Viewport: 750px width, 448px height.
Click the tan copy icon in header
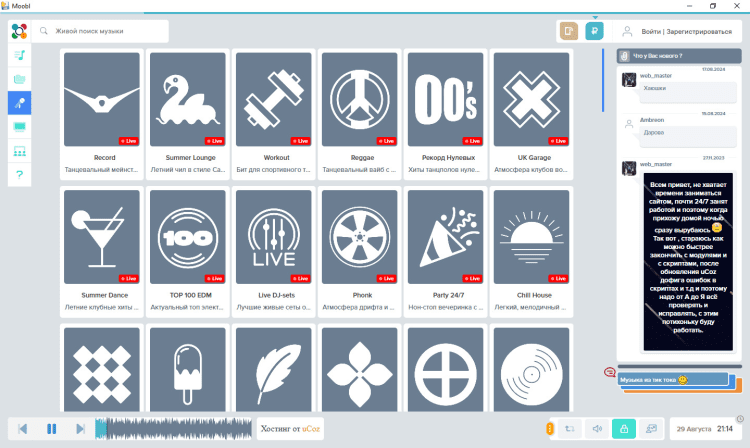click(x=568, y=31)
